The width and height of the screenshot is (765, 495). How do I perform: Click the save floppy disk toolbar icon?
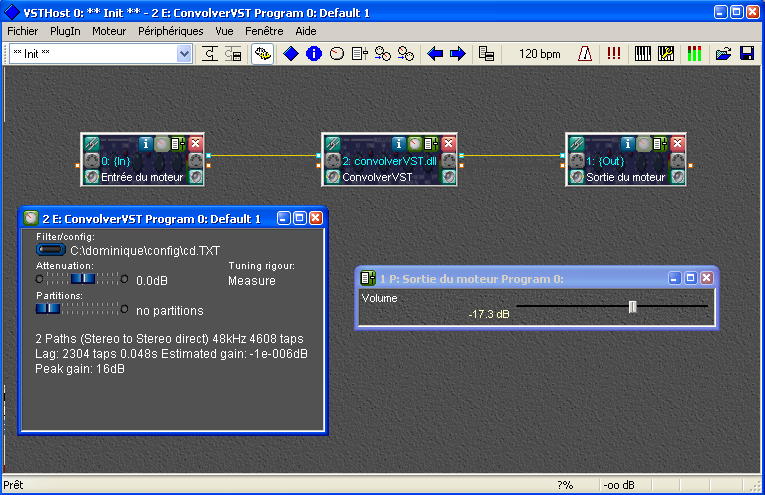[x=747, y=54]
